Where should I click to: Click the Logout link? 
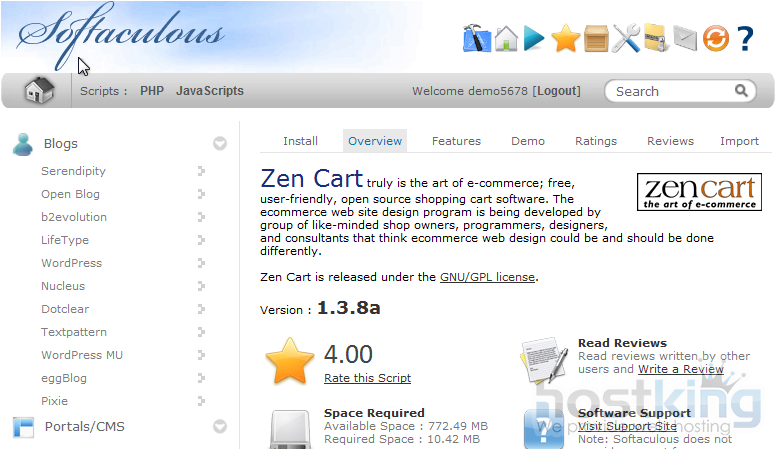point(558,91)
